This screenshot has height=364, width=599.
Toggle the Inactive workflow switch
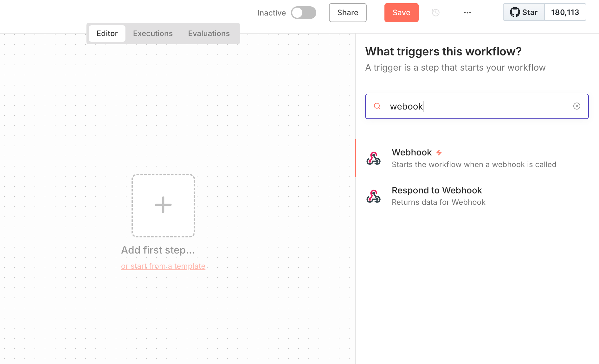pyautogui.click(x=303, y=13)
